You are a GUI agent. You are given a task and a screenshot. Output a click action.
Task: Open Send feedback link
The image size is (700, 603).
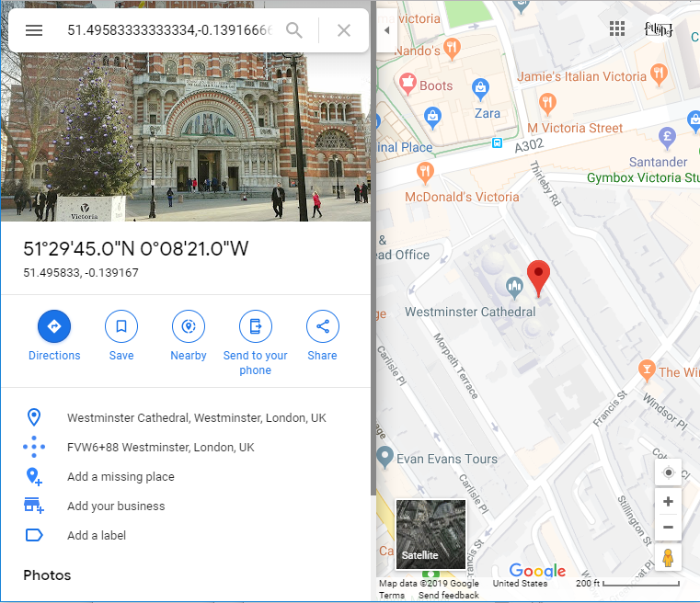click(x=448, y=595)
